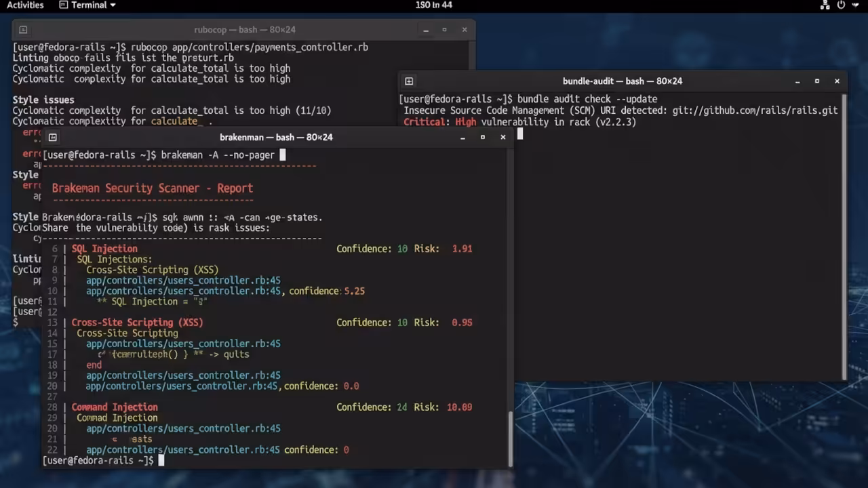Click the brakenman — bash title bar
Image resolution: width=868 pixels, height=488 pixels.
[x=276, y=138]
